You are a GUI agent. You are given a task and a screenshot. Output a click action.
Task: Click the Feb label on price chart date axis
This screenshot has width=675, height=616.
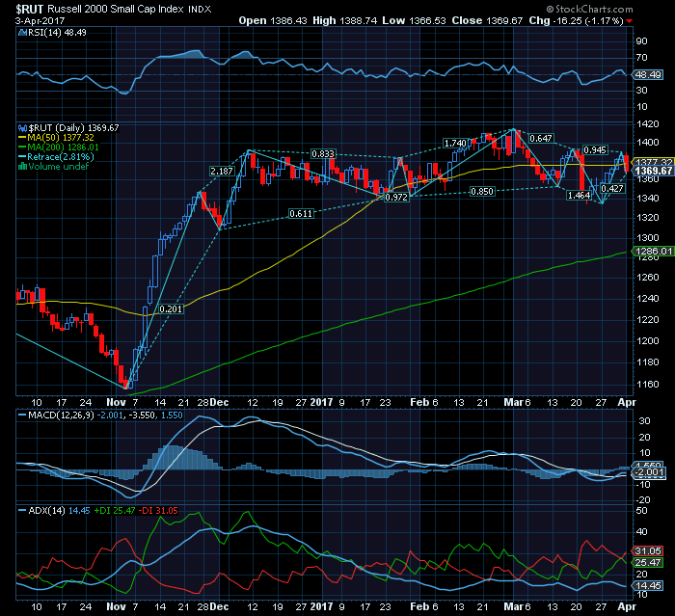(x=419, y=403)
